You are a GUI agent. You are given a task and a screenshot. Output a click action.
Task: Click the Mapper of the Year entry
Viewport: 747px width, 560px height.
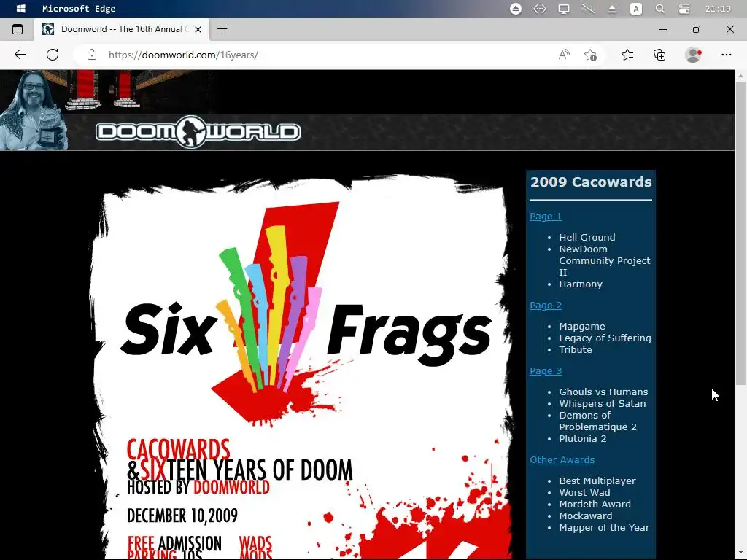604,527
